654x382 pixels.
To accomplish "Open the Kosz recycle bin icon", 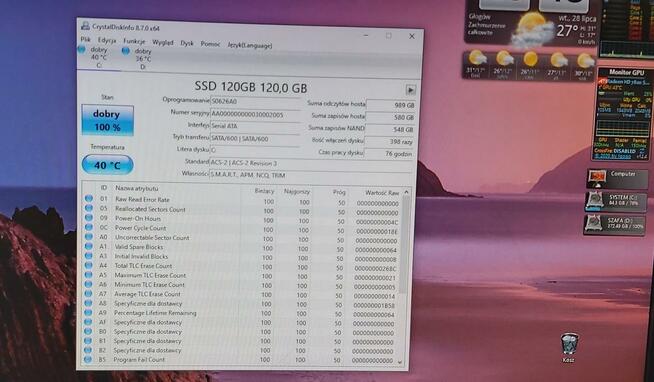I will point(569,344).
